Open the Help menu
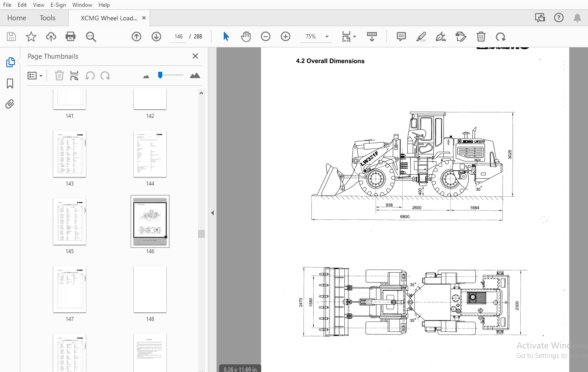Viewport: 588px width, 372px height. point(104,5)
